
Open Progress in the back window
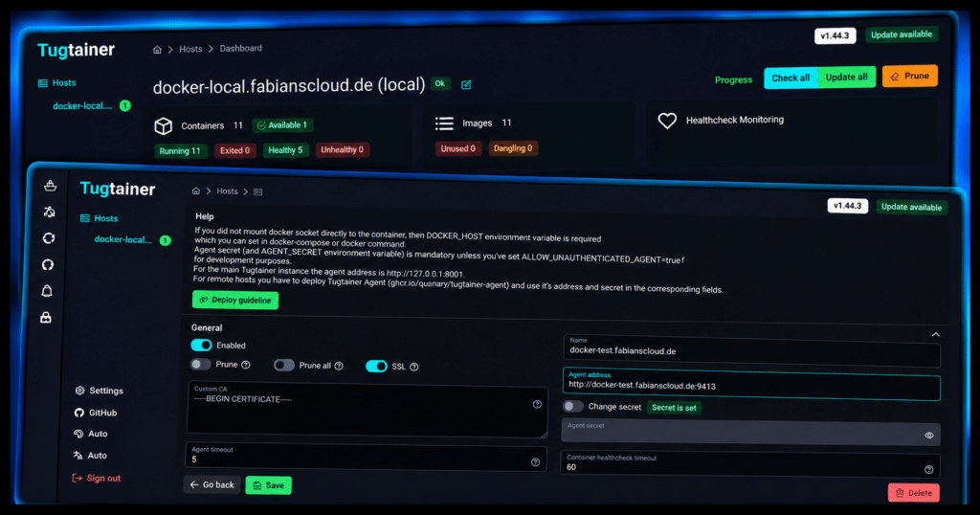tap(733, 80)
